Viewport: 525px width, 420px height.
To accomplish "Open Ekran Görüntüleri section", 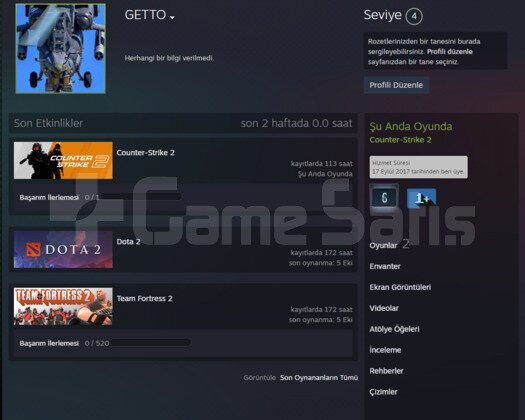I will tap(400, 287).
